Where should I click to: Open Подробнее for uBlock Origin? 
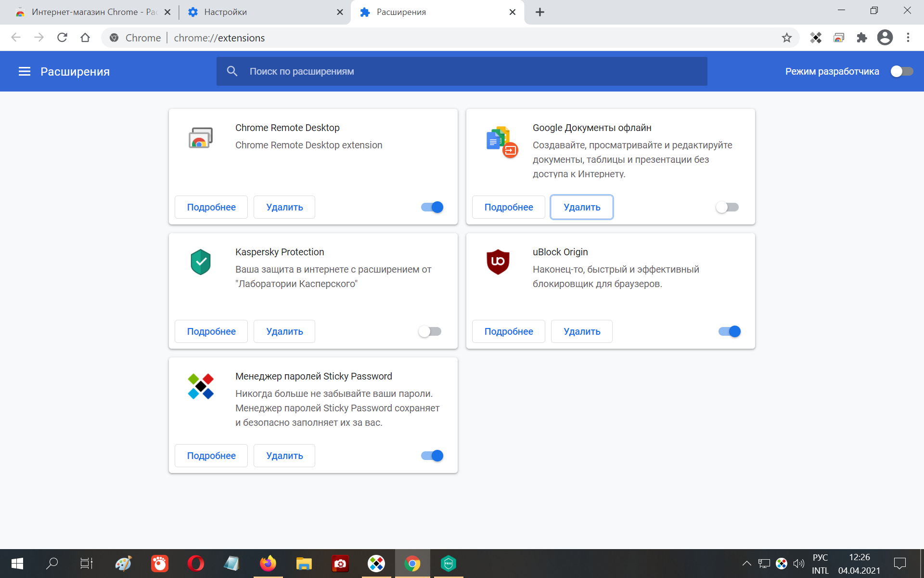pos(509,331)
